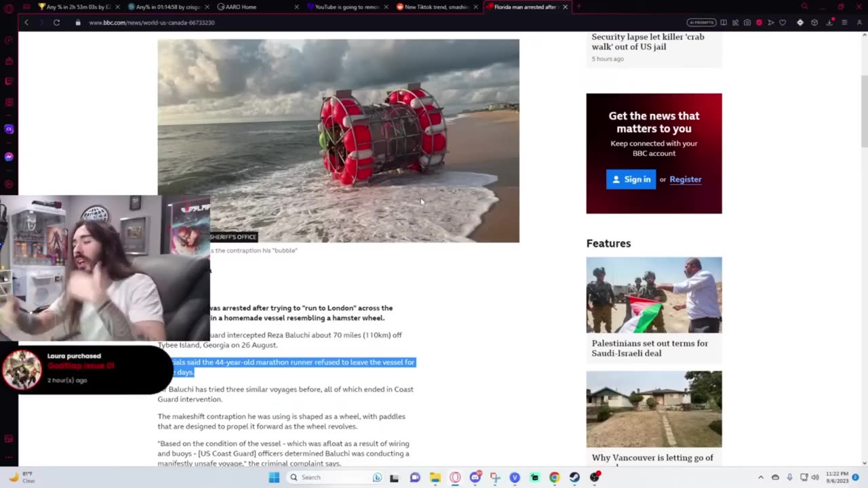Open the downloads icon in toolbar
The height and width of the screenshot is (488, 868).
pos(829,22)
